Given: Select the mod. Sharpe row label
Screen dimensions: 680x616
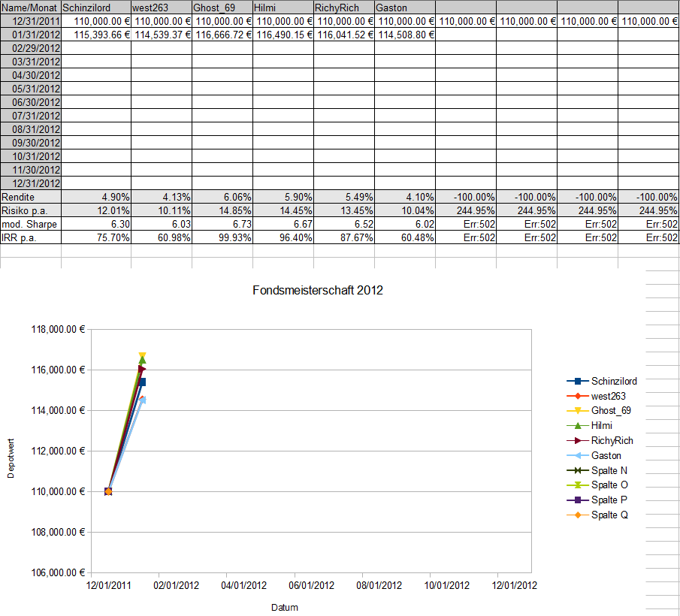Looking at the screenshot, I should [x=31, y=224].
